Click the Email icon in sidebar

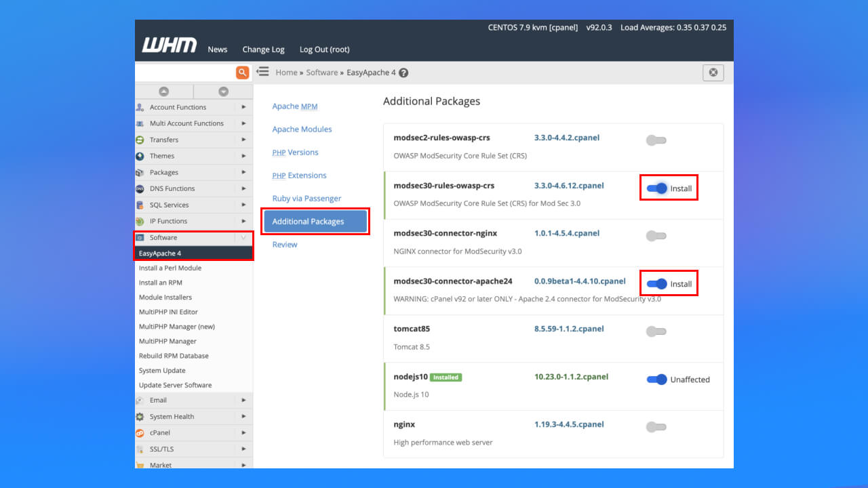point(140,400)
